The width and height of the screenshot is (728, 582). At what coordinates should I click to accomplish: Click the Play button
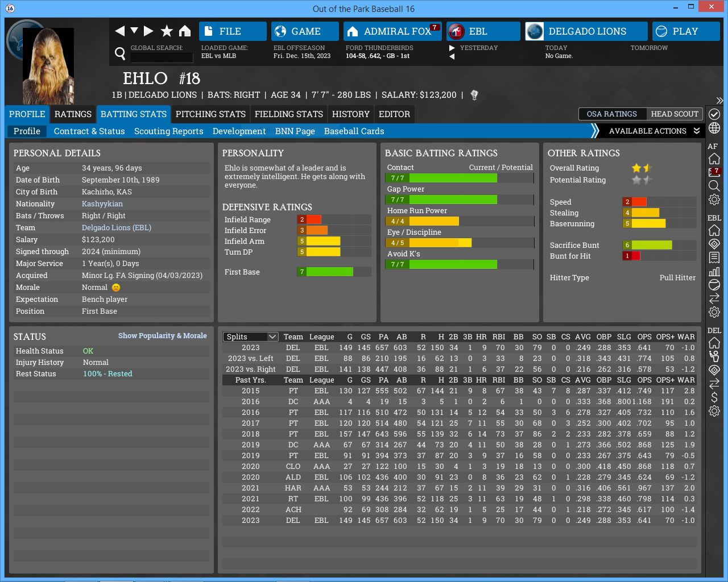[685, 31]
